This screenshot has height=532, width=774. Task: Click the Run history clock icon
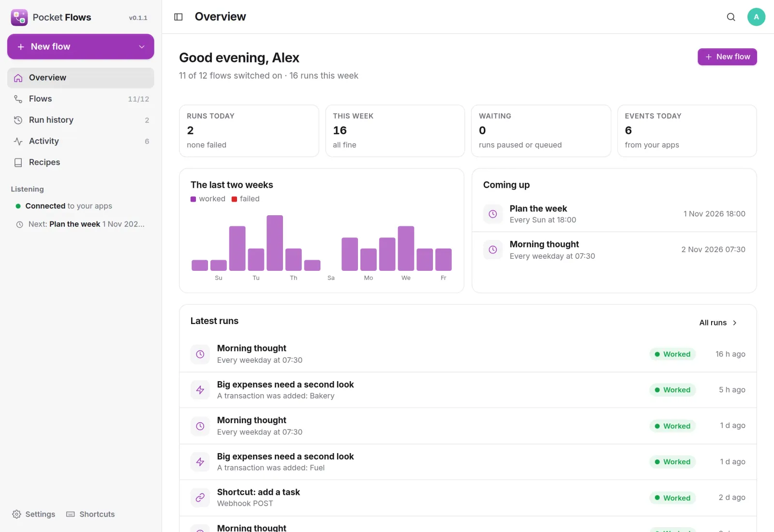point(18,120)
